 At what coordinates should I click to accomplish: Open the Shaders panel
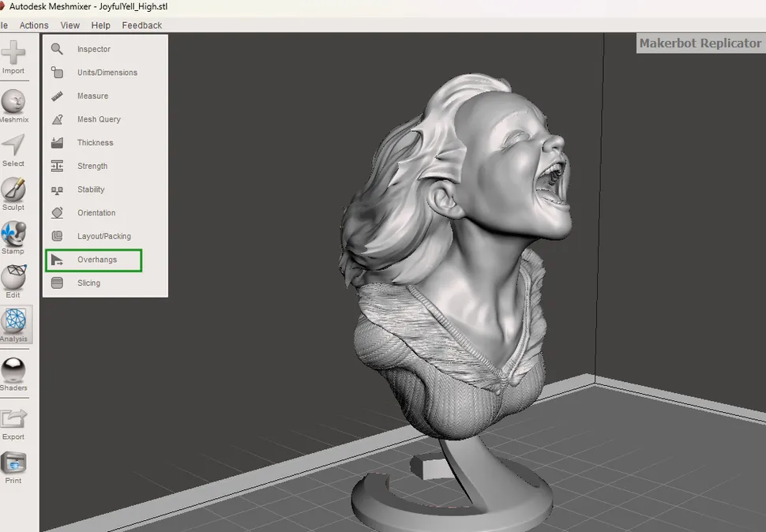[x=13, y=374]
